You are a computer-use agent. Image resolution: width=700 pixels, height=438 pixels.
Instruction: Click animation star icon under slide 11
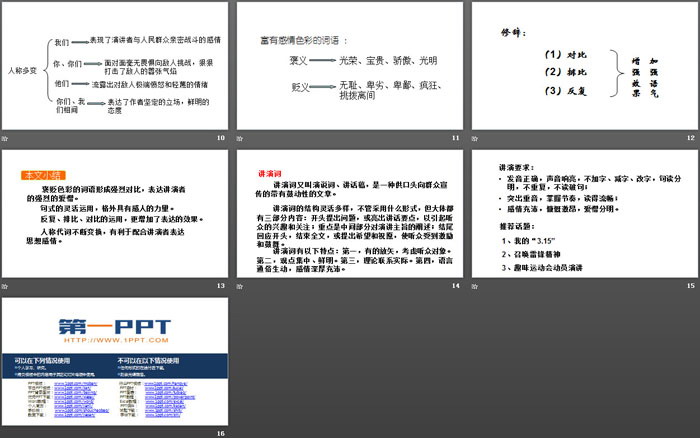coord(240,138)
